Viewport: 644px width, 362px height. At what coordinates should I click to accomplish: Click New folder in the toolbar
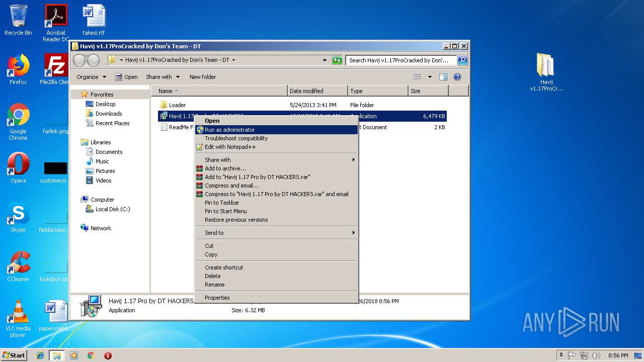pyautogui.click(x=203, y=77)
